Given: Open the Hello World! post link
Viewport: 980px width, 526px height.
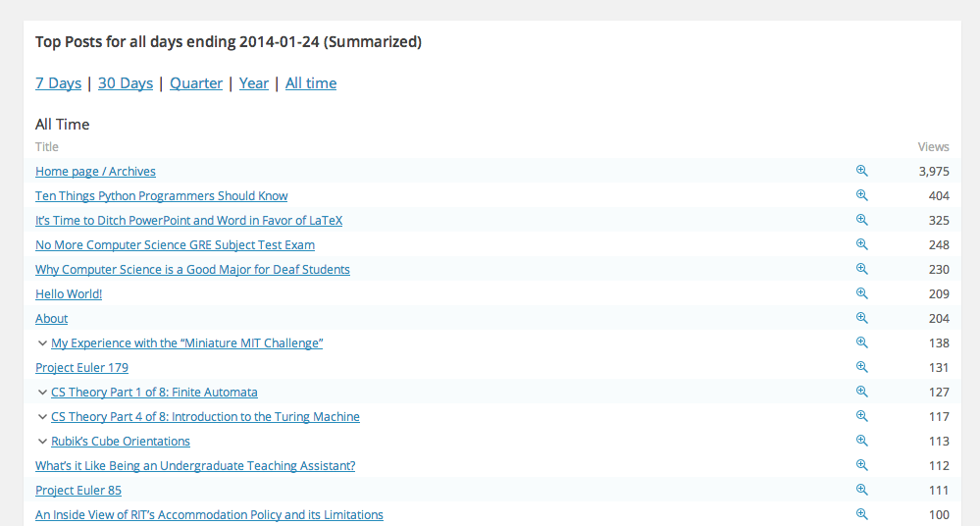Looking at the screenshot, I should pos(68,294).
